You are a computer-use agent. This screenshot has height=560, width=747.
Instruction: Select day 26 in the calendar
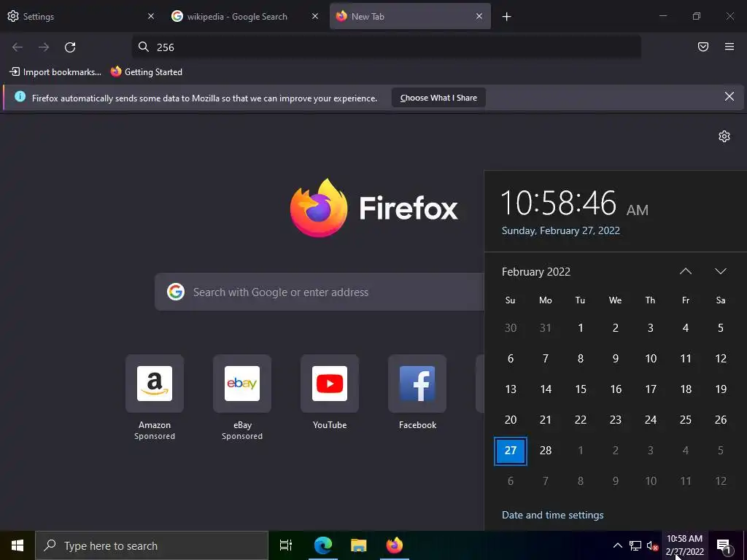(720, 419)
